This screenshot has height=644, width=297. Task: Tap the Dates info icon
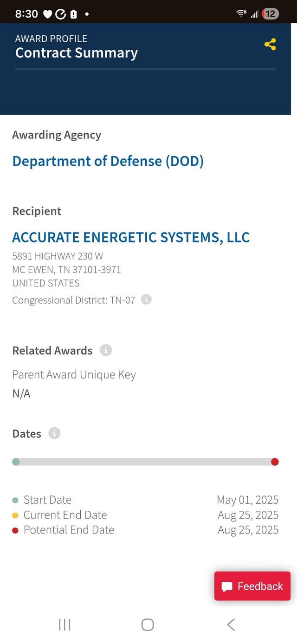tap(54, 433)
